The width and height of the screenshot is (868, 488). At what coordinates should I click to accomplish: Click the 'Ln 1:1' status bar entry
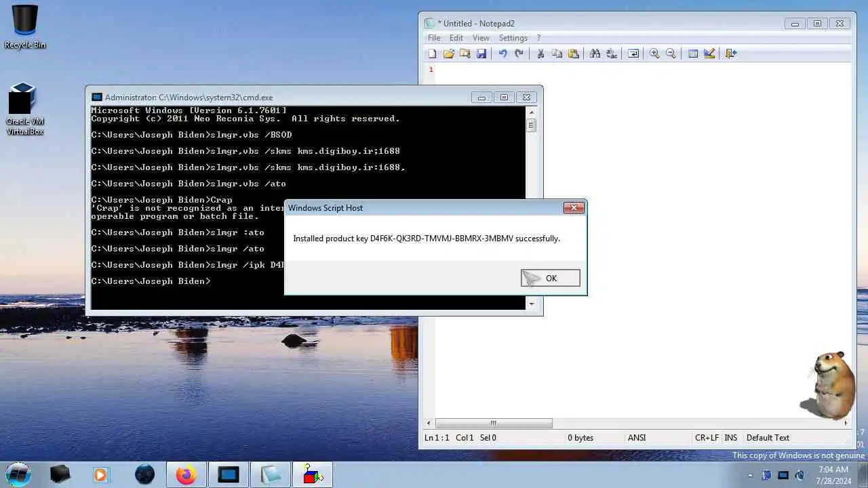pyautogui.click(x=437, y=438)
